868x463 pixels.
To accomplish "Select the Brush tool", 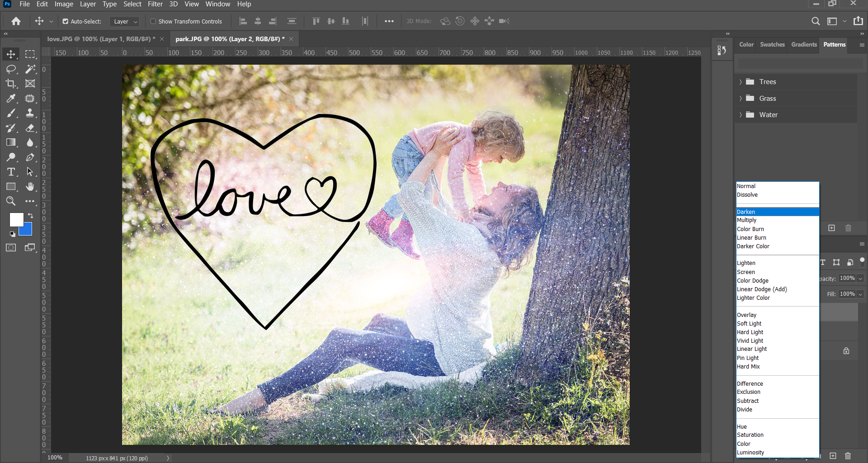I will tap(11, 113).
